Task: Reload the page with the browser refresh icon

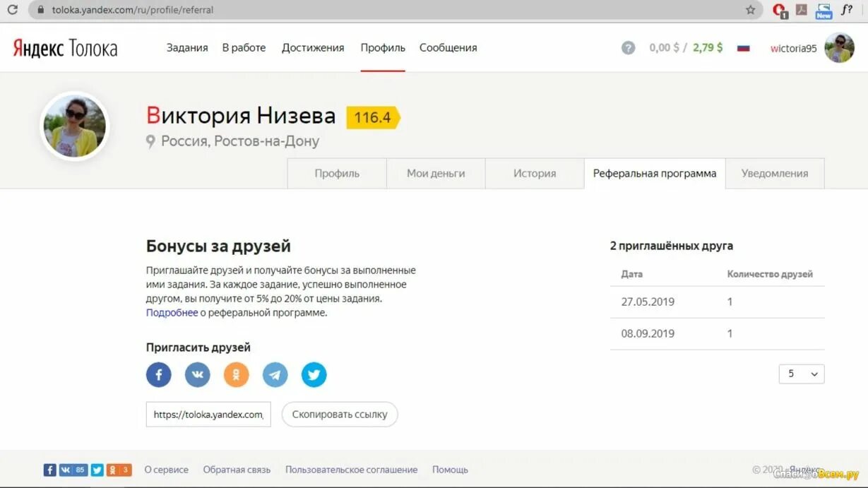Action: (x=12, y=10)
